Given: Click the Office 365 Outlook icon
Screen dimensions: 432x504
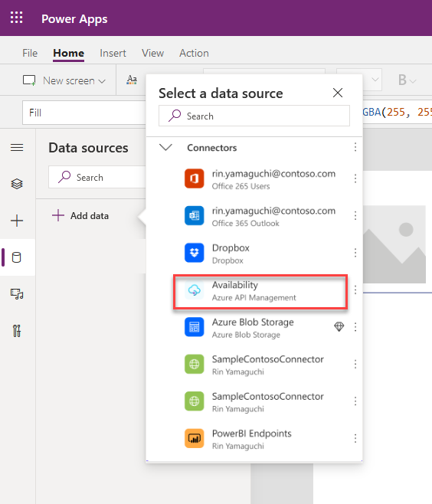Looking at the screenshot, I should pyautogui.click(x=194, y=215).
